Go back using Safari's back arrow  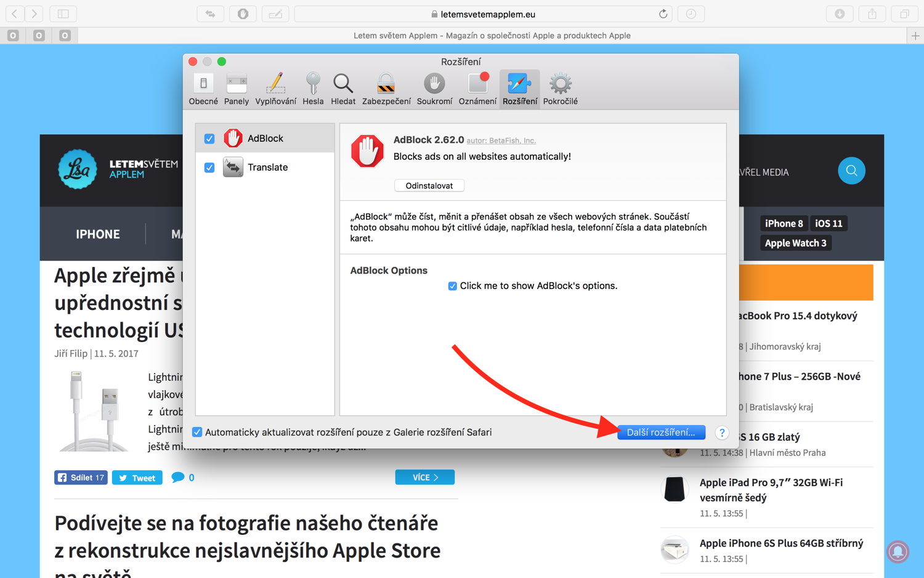15,14
